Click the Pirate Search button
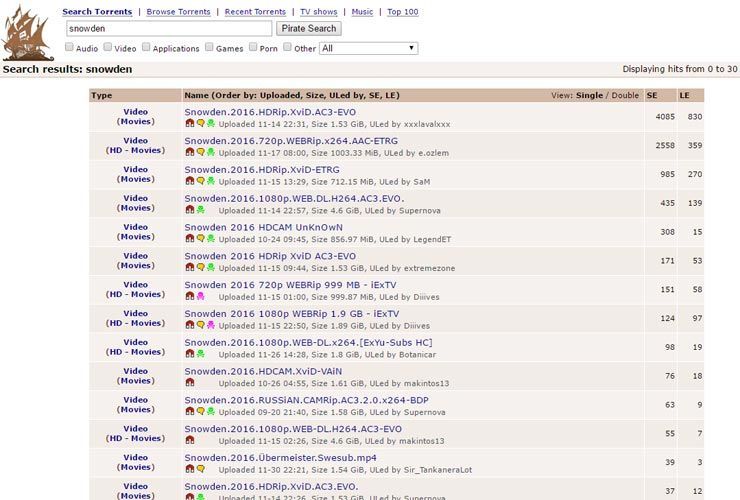This screenshot has height=500, width=740. click(309, 28)
